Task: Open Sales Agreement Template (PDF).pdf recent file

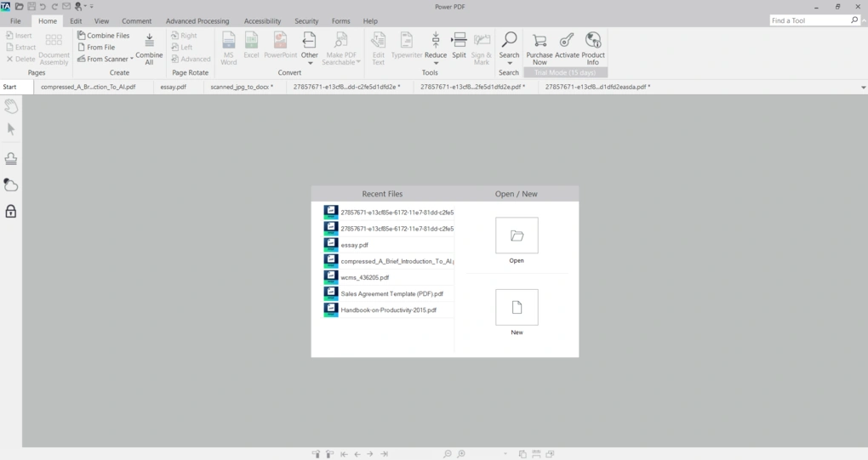Action: [389, 293]
